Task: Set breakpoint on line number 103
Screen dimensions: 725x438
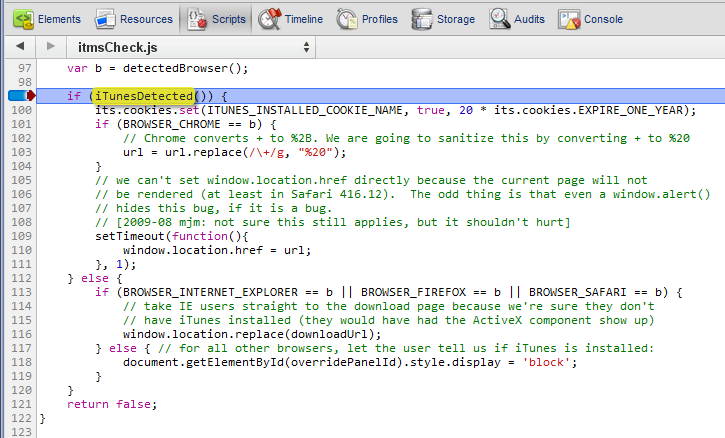Action: pos(22,152)
